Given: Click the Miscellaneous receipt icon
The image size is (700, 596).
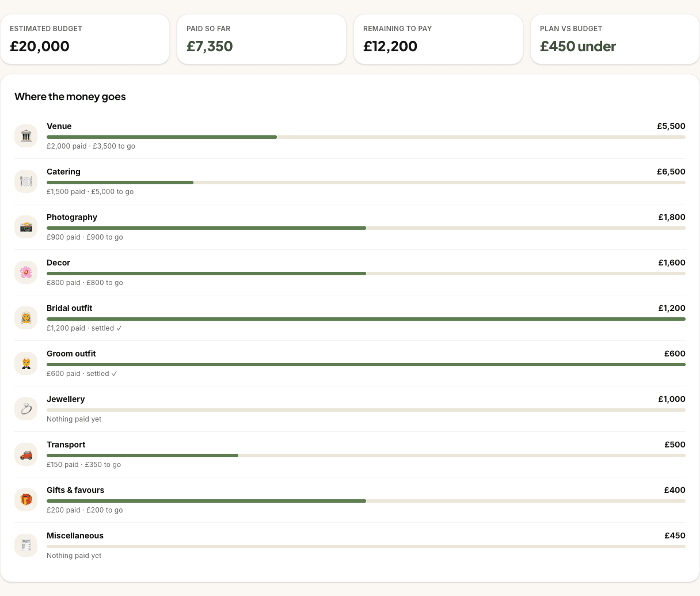Looking at the screenshot, I should coord(26,545).
